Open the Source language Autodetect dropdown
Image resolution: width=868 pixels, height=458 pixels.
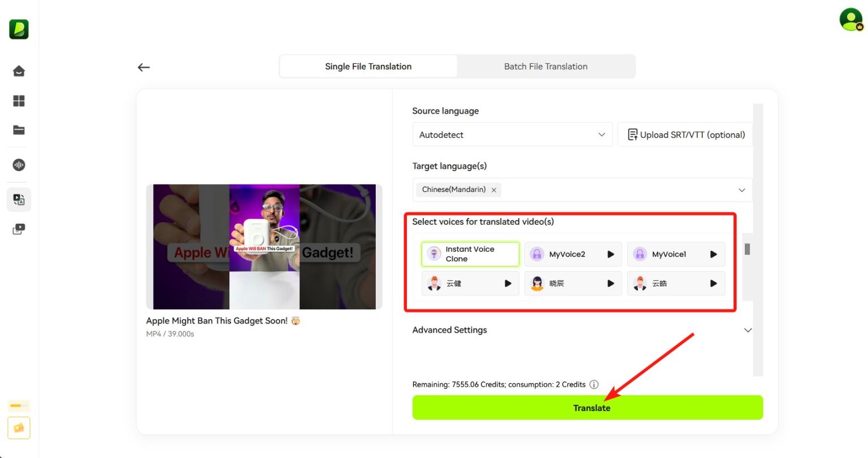tap(512, 134)
